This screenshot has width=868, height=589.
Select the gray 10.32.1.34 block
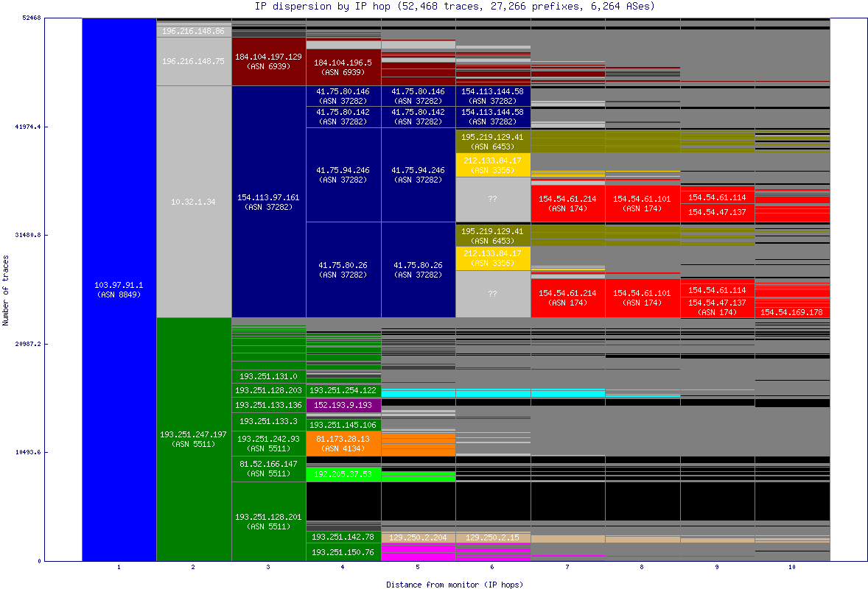(194, 202)
